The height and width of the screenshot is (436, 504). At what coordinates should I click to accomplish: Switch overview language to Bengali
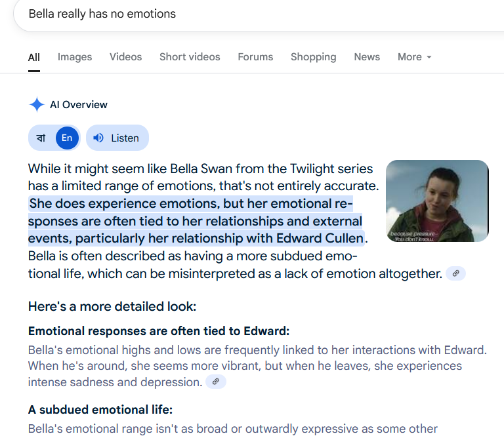pyautogui.click(x=41, y=138)
